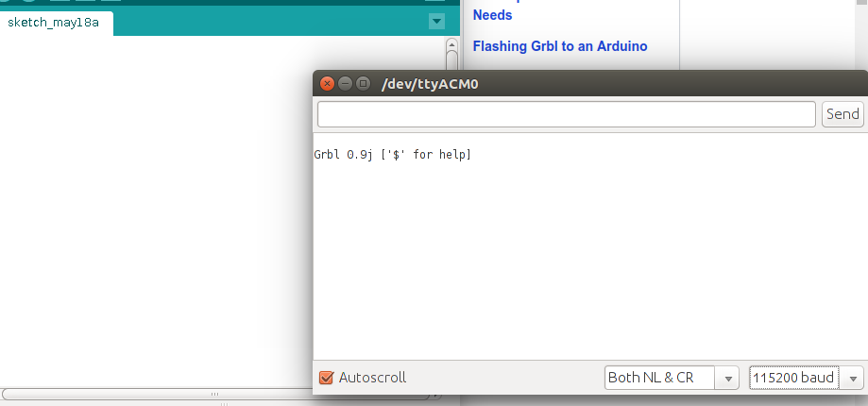Image resolution: width=868 pixels, height=406 pixels.
Task: Focus the serial command input field
Action: [567, 114]
